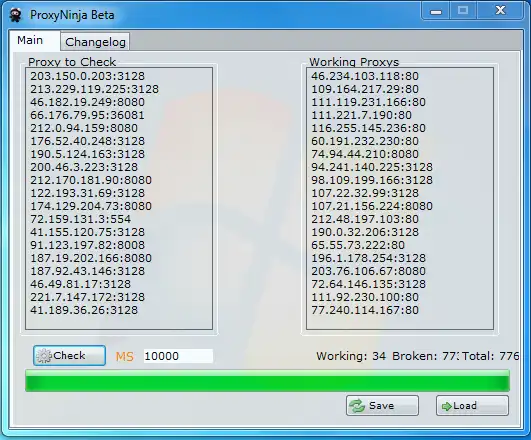Select working proxy 60.191.232.230:80
Viewport: 531px width, 440px height.
point(365,141)
